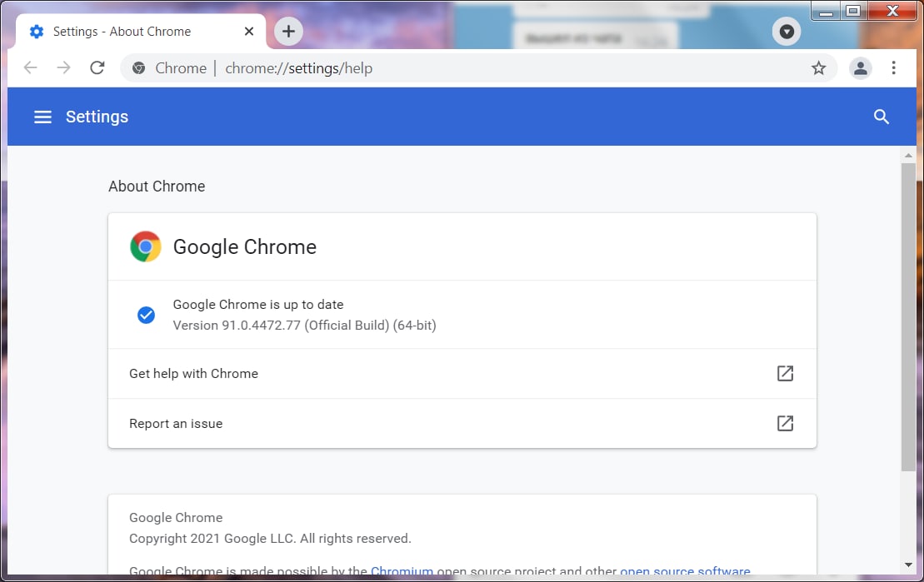The image size is (924, 582).
Task: Go back with the back arrow
Action: [31, 67]
